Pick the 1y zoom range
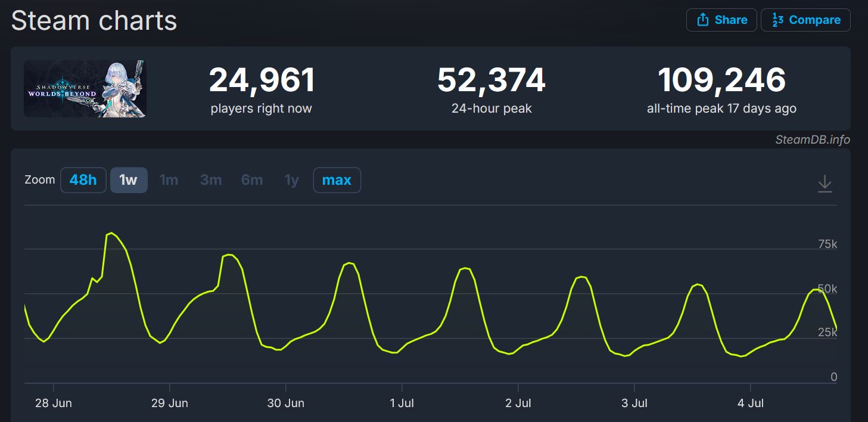 point(291,180)
